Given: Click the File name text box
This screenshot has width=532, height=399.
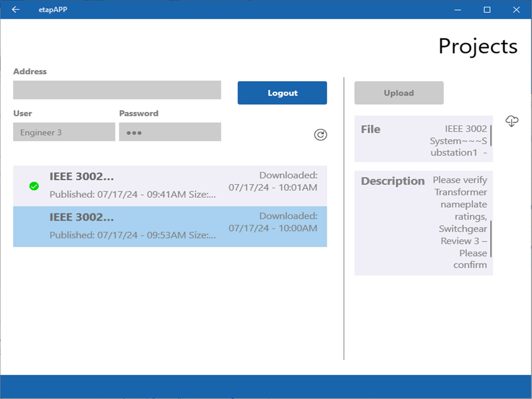Looking at the screenshot, I should [458, 141].
